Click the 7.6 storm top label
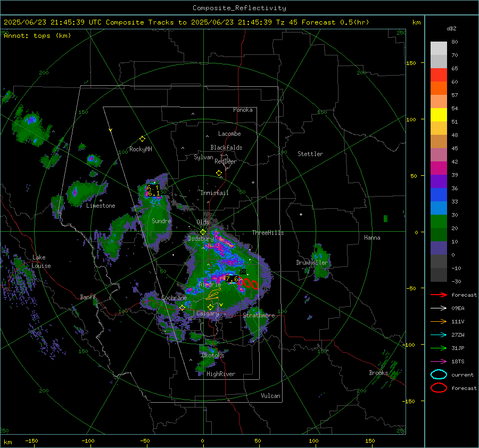Image resolution: width=479 pixels, height=448 pixels. [x=232, y=279]
